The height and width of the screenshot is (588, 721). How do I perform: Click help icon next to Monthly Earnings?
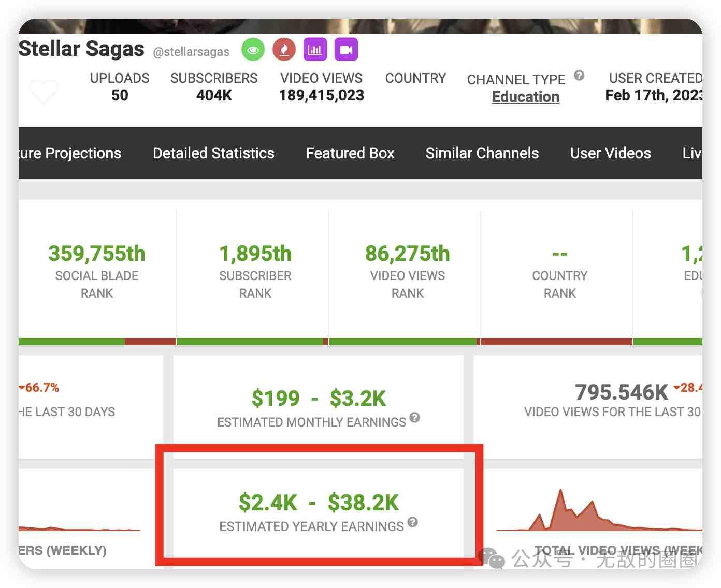click(x=414, y=418)
